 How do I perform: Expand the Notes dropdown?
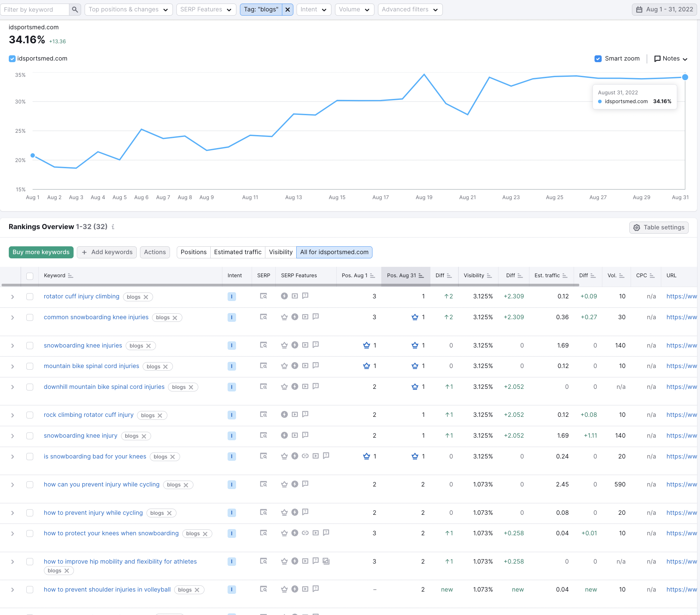[671, 59]
